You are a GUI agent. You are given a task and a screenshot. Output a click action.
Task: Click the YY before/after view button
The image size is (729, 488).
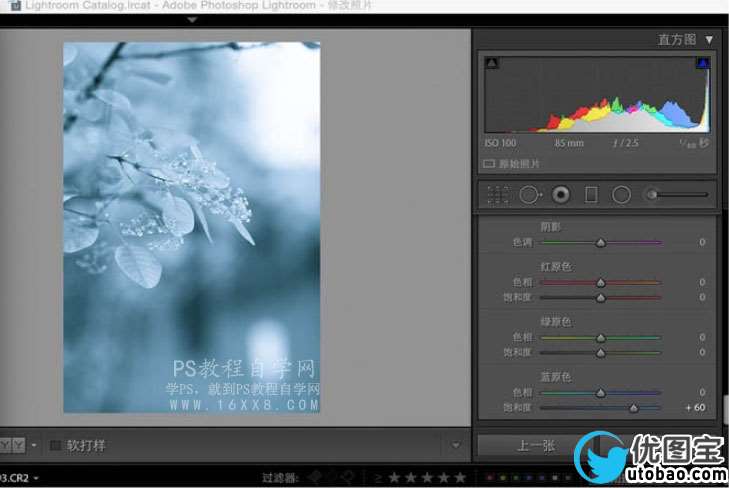pyautogui.click(x=13, y=445)
